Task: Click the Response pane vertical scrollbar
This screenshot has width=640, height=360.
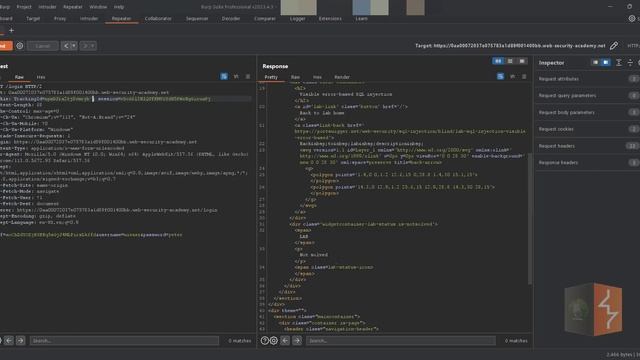Action: (x=530, y=218)
